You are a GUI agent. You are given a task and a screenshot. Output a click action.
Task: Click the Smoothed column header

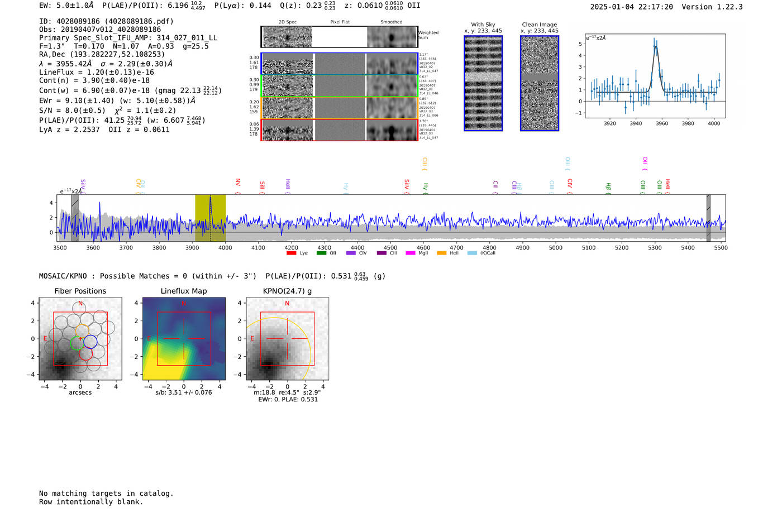(392, 22)
